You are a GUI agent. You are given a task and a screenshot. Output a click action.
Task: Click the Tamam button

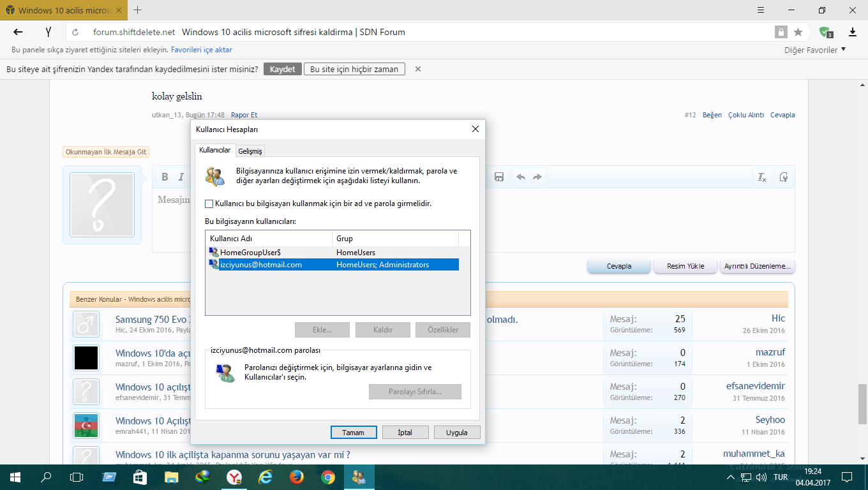point(354,432)
